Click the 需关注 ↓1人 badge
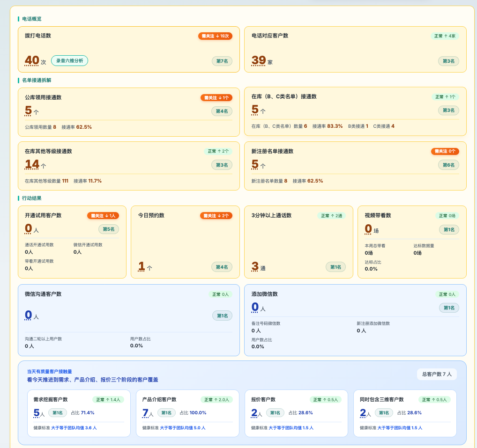This screenshot has width=477, height=448. (103, 215)
